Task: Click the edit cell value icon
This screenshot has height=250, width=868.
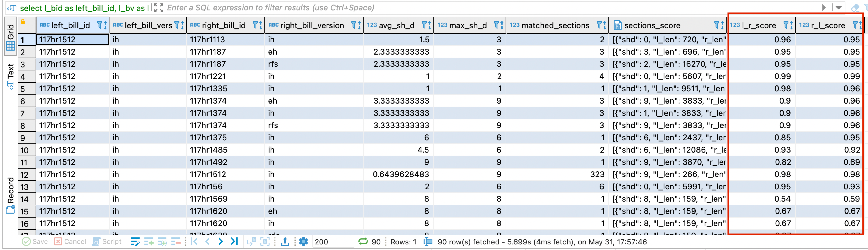Action: click(x=135, y=242)
